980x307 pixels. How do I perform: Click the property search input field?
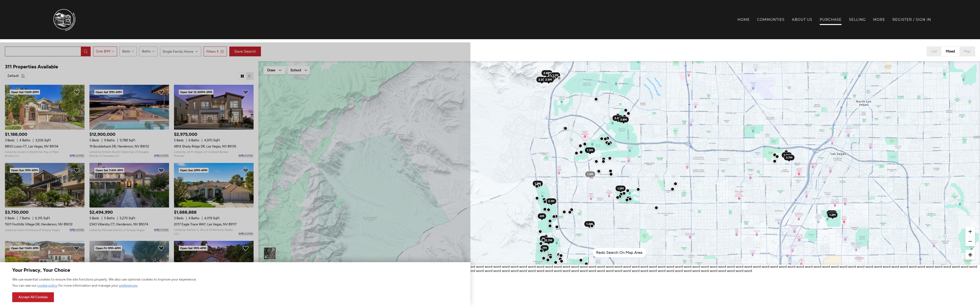click(43, 51)
